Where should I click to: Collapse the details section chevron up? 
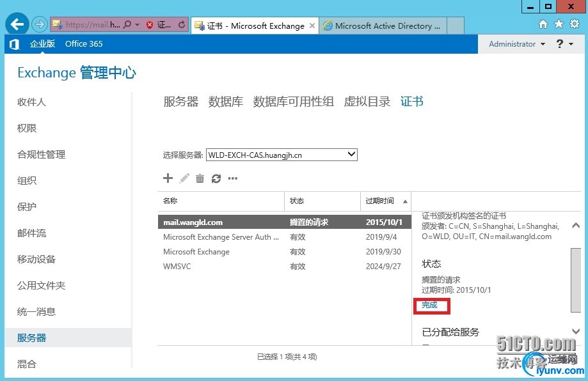pos(576,225)
